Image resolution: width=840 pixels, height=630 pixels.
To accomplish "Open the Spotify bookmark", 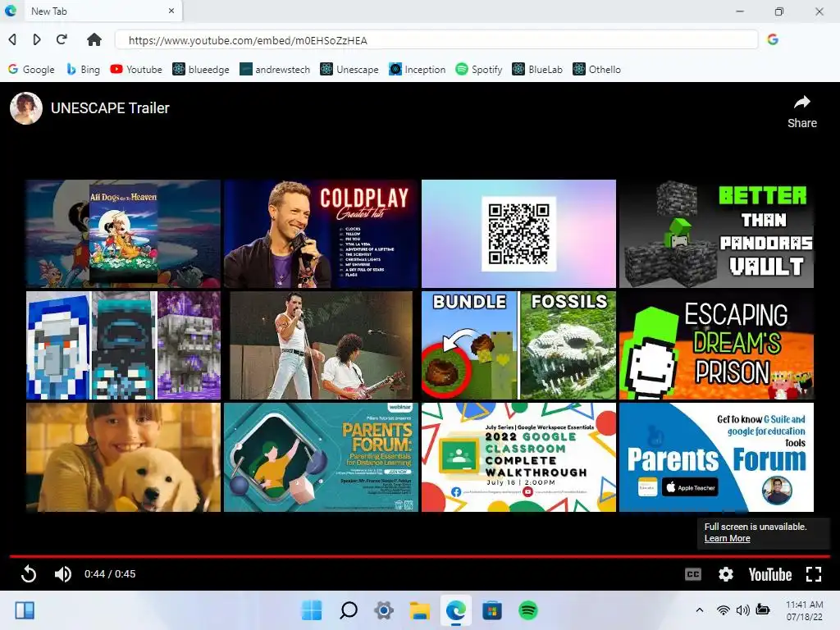I will (479, 69).
